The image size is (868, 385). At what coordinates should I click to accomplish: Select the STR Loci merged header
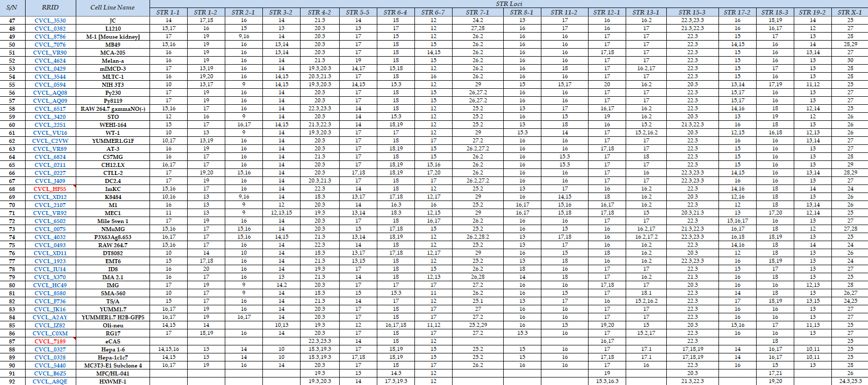(509, 4)
